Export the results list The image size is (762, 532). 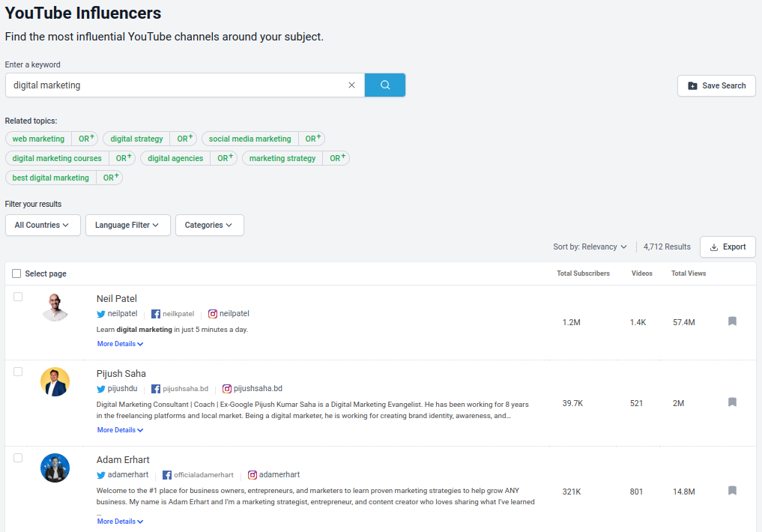[x=728, y=247]
